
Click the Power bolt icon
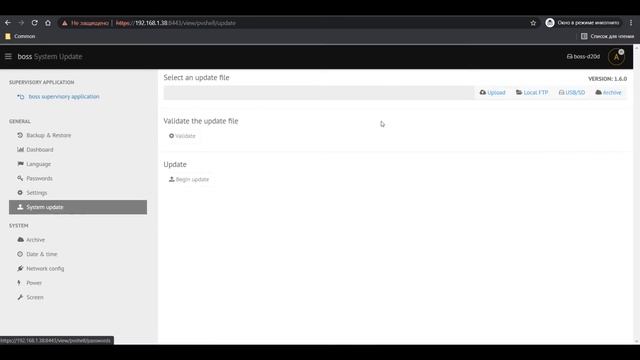[x=19, y=282]
